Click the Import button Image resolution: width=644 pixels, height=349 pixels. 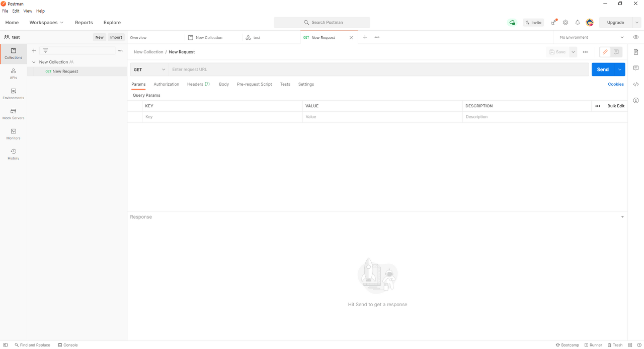point(116,37)
